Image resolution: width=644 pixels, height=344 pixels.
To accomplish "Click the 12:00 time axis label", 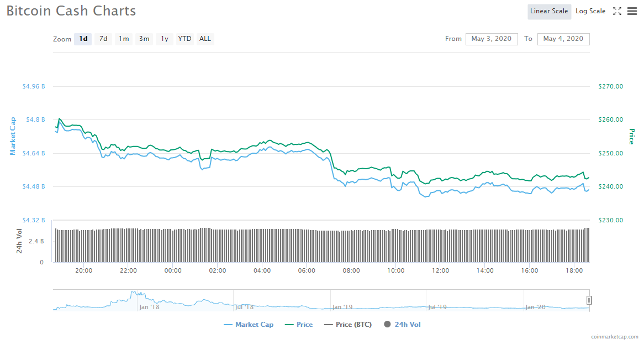I will pos(440,271).
